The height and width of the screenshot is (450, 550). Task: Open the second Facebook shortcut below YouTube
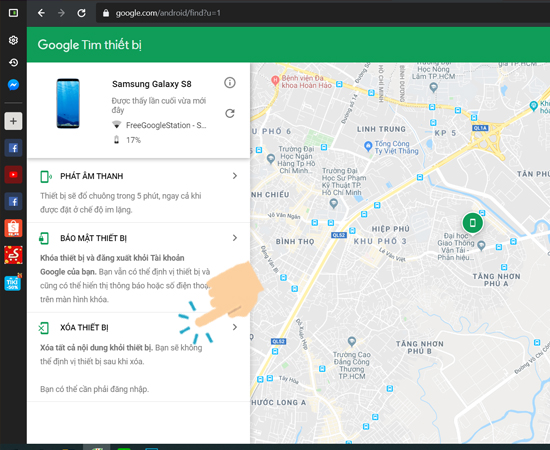coord(13,201)
